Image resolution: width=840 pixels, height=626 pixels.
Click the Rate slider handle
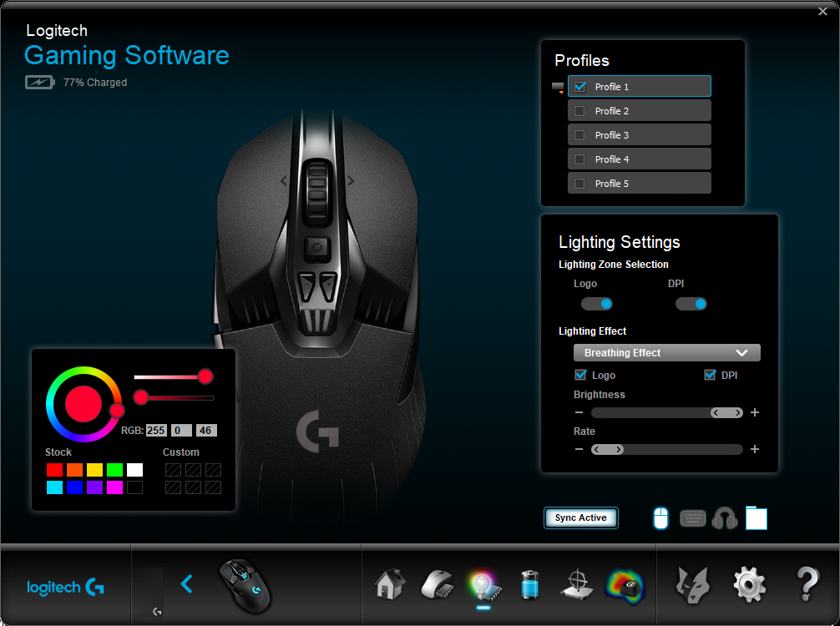(x=607, y=449)
